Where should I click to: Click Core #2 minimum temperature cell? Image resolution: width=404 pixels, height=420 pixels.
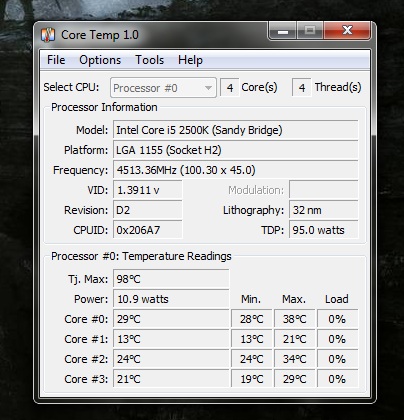click(252, 359)
